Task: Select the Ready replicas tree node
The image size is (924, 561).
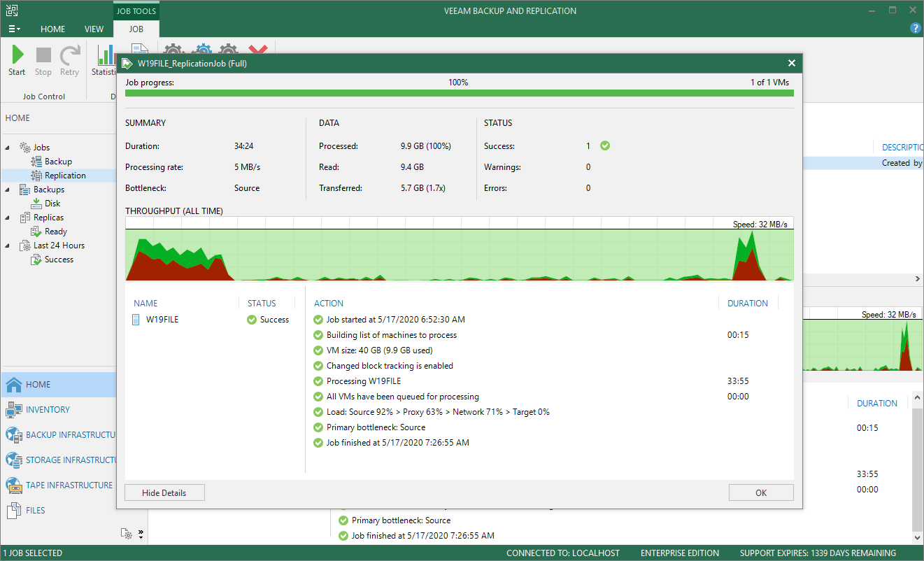Action: click(x=55, y=232)
